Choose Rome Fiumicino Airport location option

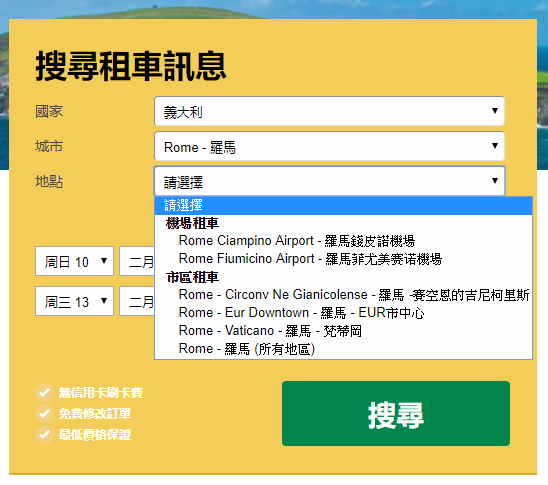343,259
